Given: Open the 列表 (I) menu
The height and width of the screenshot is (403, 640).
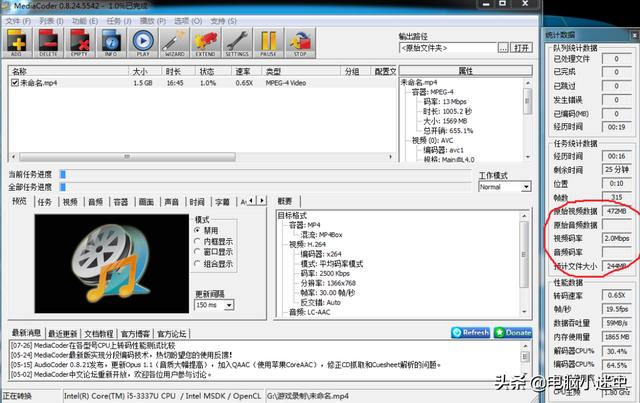Looking at the screenshot, I should [x=51, y=21].
